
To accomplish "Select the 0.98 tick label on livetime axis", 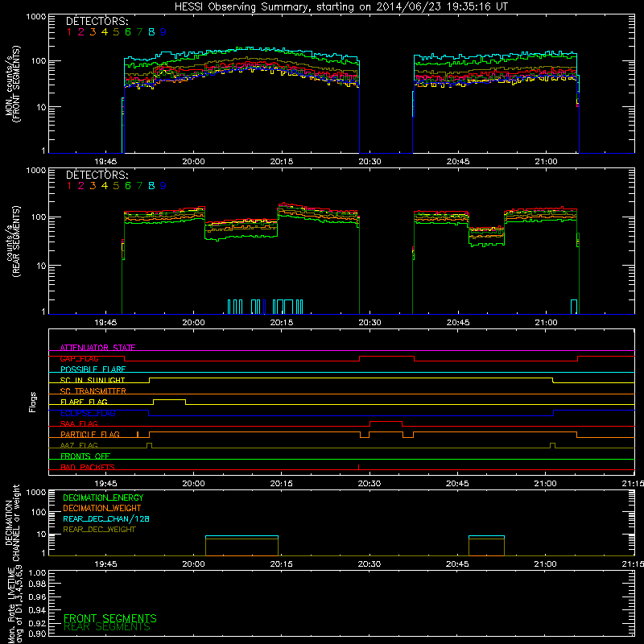I will coord(37,584).
